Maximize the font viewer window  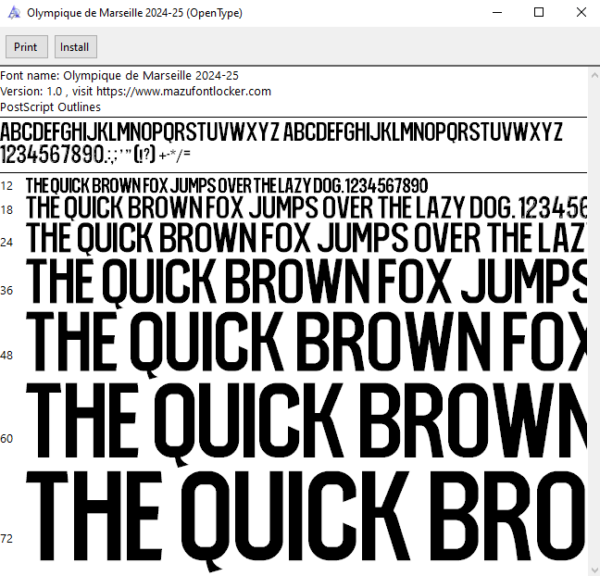click(539, 13)
